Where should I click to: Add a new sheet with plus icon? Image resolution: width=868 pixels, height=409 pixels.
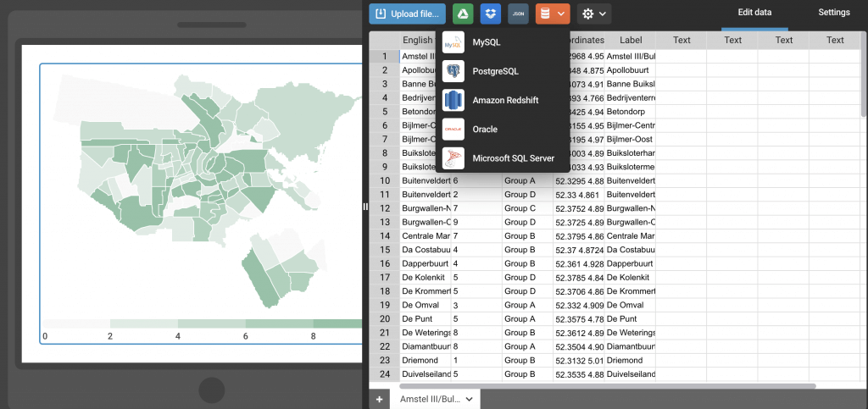(x=379, y=399)
